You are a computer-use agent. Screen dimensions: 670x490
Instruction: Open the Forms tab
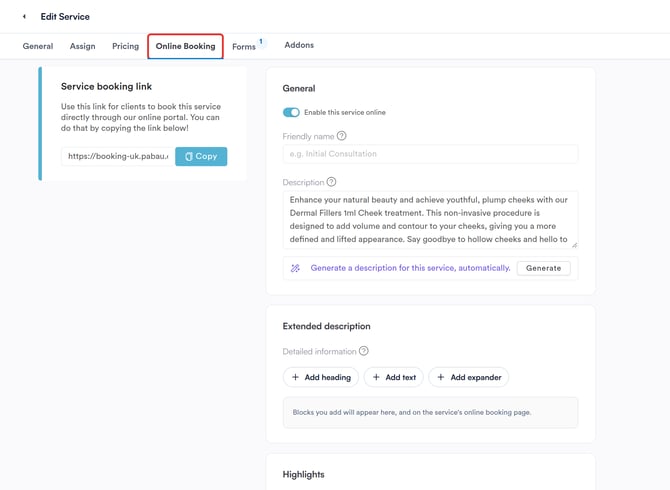click(244, 47)
